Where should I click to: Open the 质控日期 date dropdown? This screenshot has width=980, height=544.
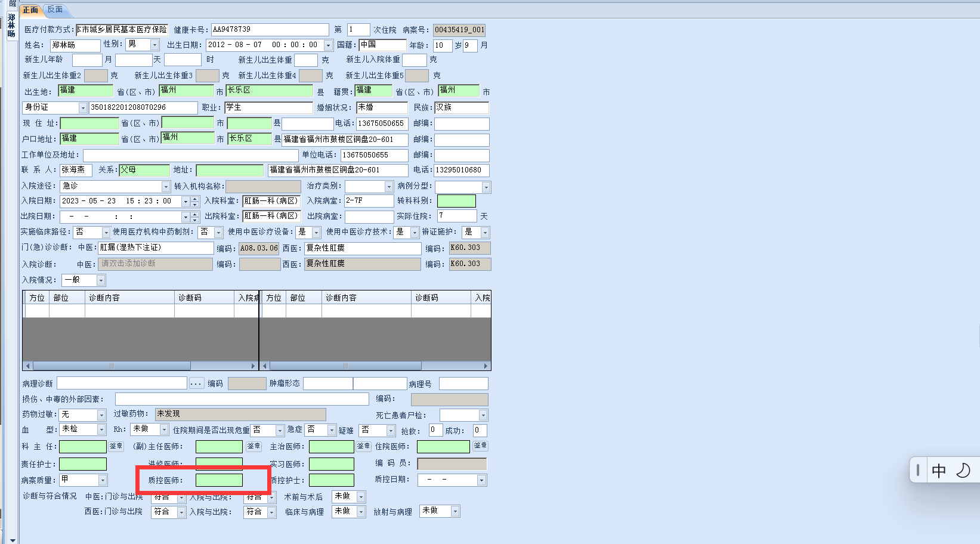(481, 480)
